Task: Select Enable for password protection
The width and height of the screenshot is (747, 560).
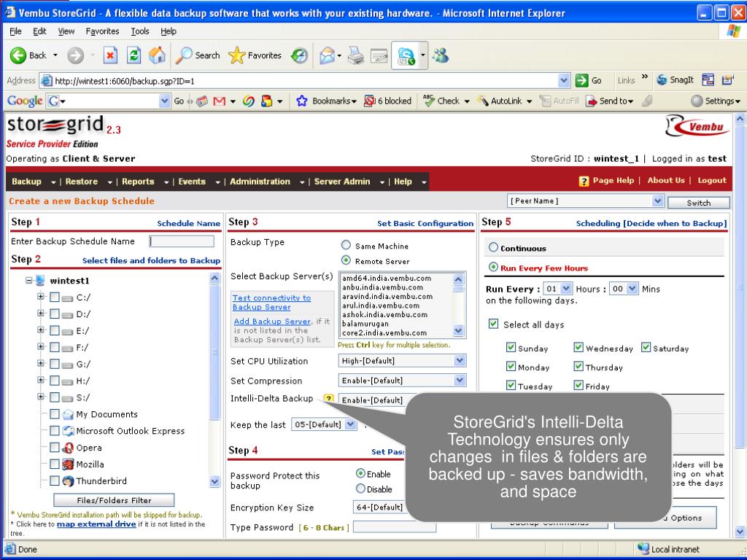Action: pos(360,473)
